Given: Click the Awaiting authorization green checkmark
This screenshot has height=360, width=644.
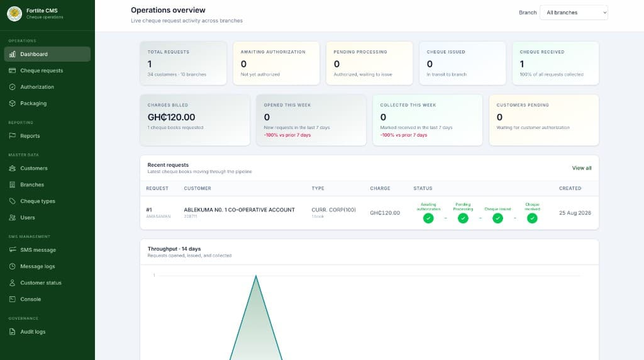Looking at the screenshot, I should (x=428, y=218).
